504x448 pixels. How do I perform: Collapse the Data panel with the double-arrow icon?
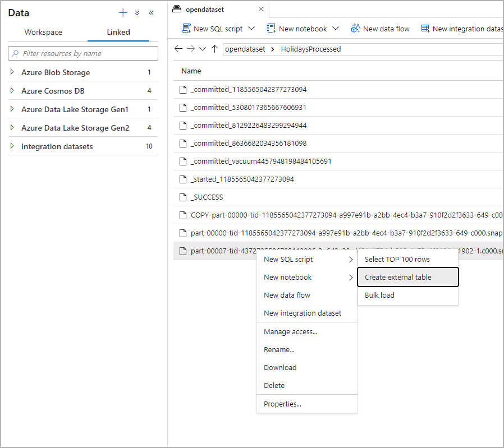(x=151, y=13)
